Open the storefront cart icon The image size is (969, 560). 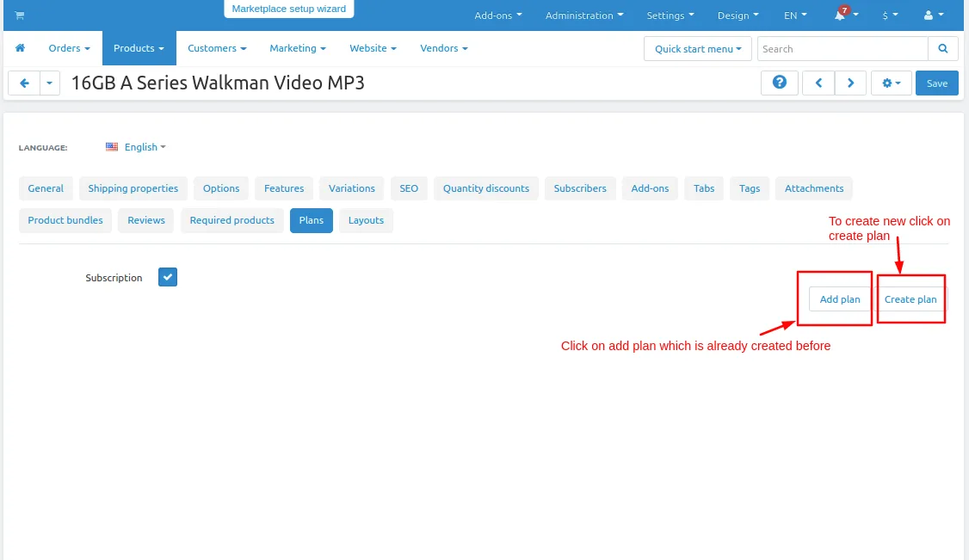click(20, 15)
